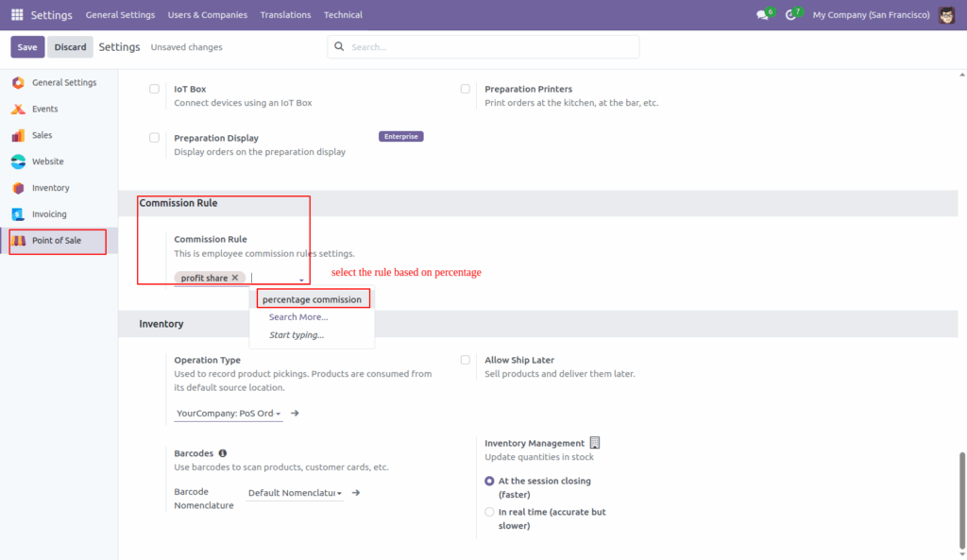Viewport: 967px width, 560px height.
Task: Choose percentage commission from the dropdown
Action: 313,297
